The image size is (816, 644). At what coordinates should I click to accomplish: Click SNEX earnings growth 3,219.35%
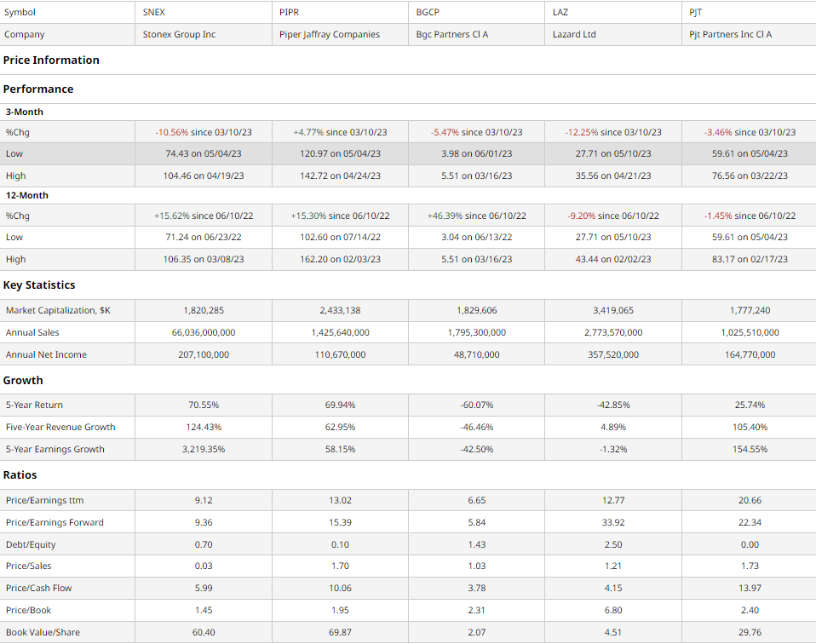point(204,449)
